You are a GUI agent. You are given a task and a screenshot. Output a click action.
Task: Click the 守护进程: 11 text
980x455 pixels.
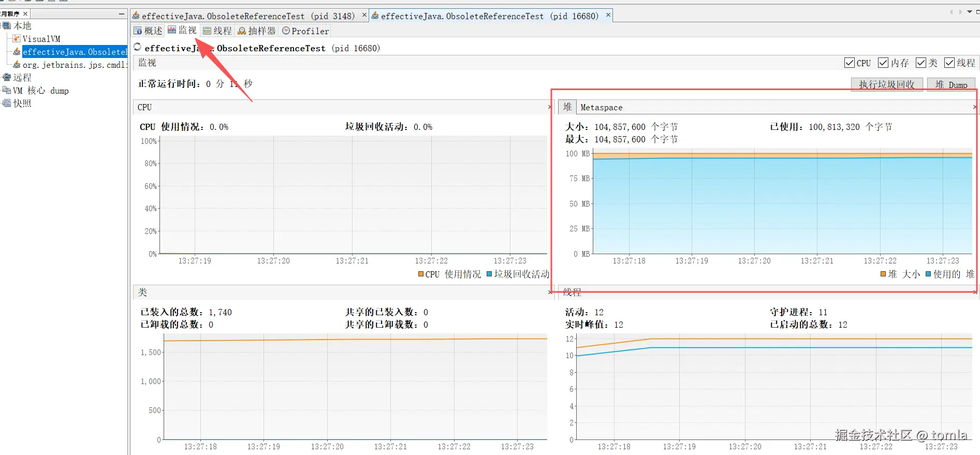click(799, 312)
